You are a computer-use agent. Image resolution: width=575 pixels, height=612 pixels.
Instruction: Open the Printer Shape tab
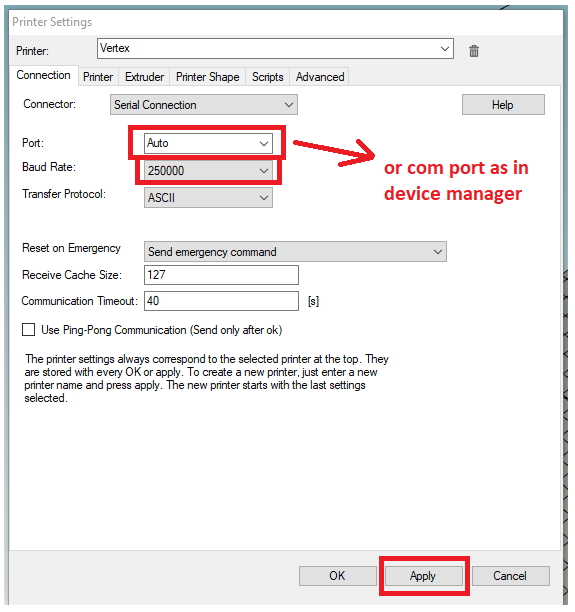(207, 77)
